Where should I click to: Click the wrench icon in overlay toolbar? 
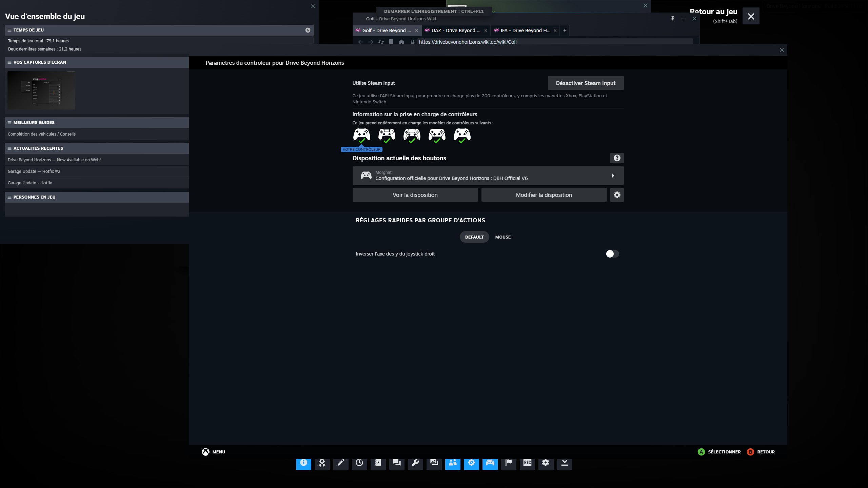tap(415, 463)
